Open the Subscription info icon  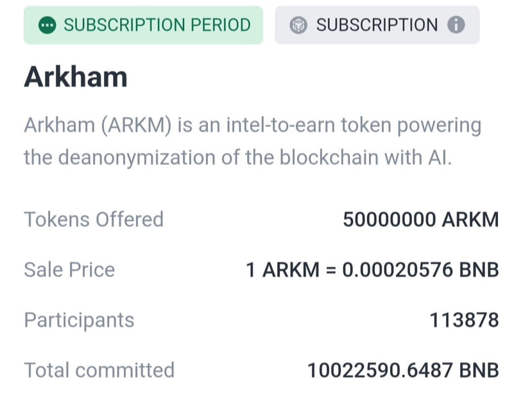coord(456,25)
